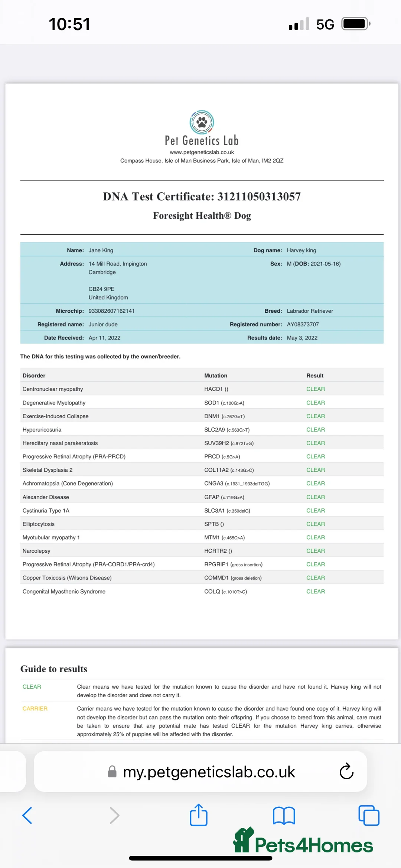401x868 pixels.
Task: Tap the 10:51 status bar clock
Action: (69, 25)
